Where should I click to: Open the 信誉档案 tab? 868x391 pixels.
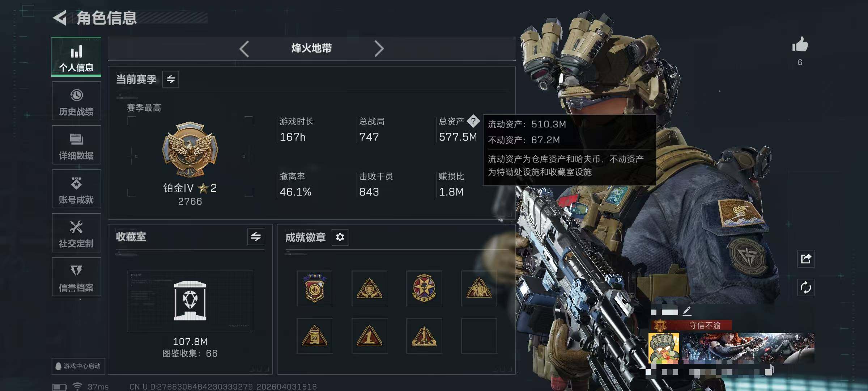click(x=76, y=277)
